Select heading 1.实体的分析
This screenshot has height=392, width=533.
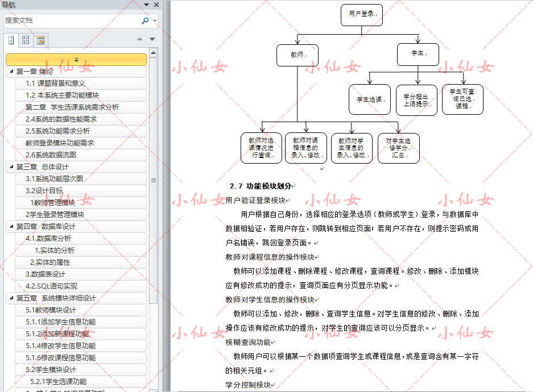click(81, 251)
